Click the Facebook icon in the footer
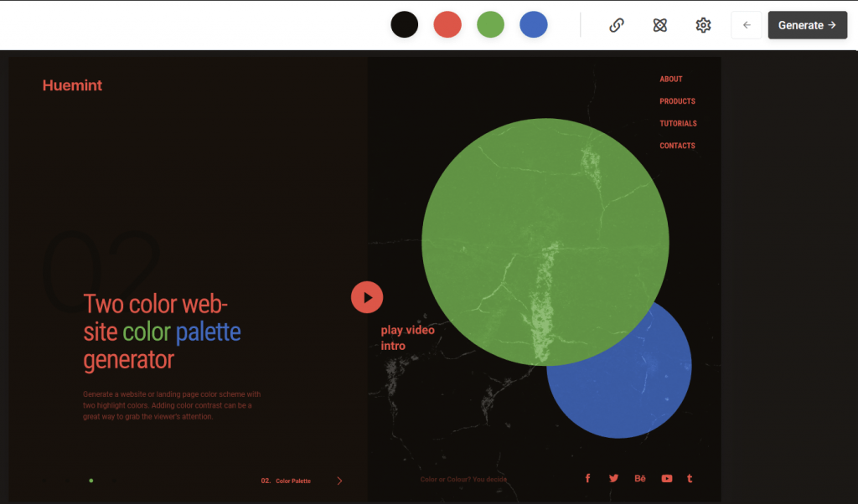858x504 pixels. pos(587,477)
